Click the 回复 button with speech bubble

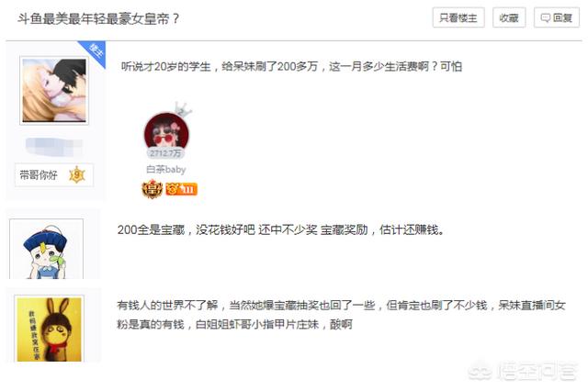click(557, 17)
